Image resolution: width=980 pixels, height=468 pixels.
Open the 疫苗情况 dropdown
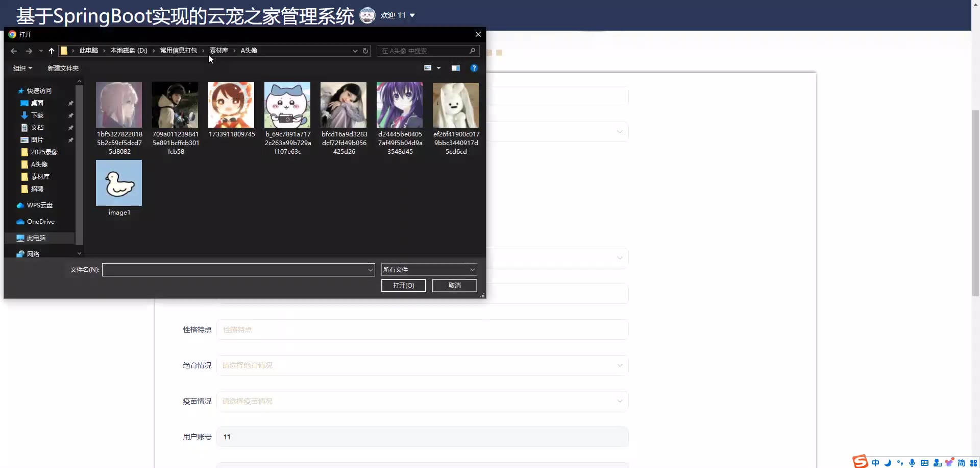tap(423, 401)
